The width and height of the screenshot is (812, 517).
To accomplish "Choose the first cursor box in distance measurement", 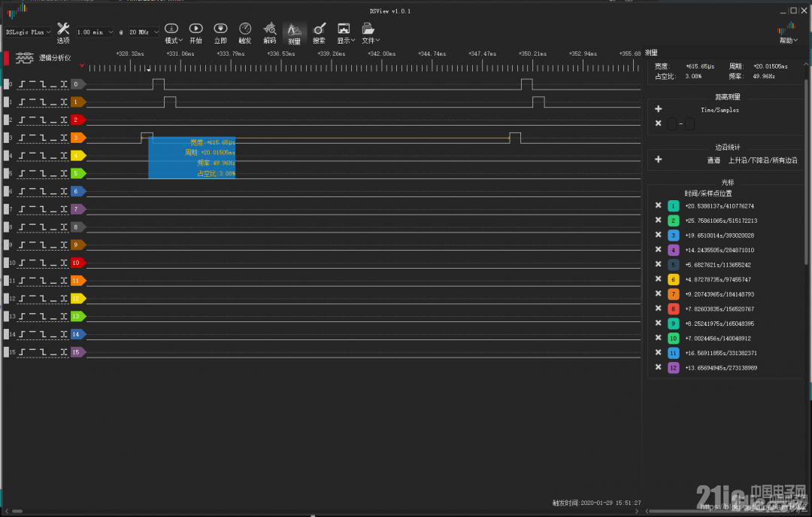I will coord(671,123).
